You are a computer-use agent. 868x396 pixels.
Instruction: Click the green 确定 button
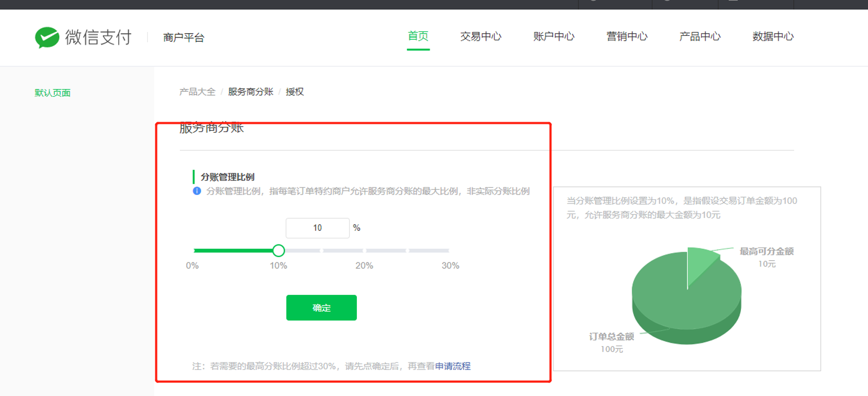coord(322,307)
